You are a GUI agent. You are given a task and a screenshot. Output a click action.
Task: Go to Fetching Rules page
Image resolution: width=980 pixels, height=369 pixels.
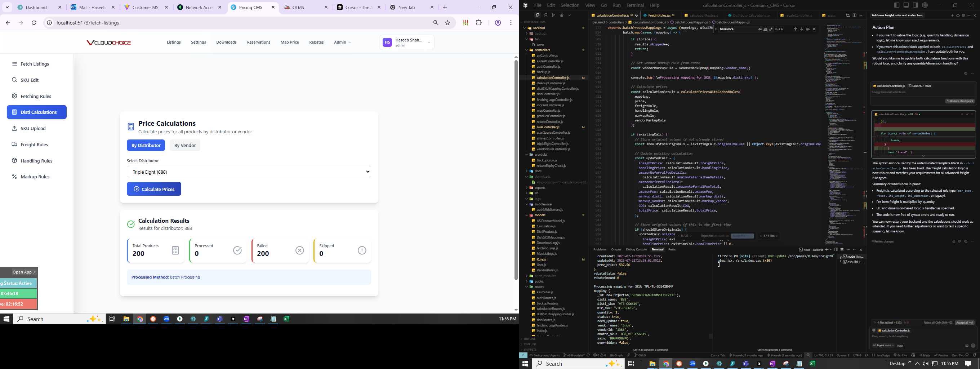coord(36,96)
